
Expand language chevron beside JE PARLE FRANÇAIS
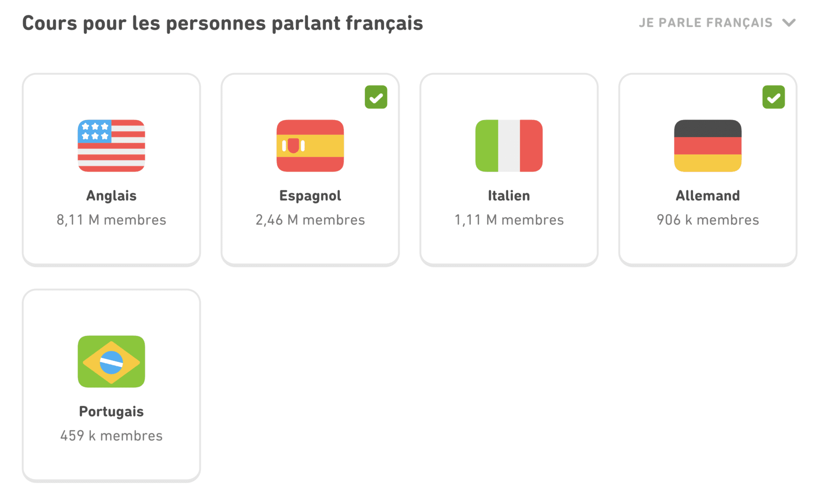pyautogui.click(x=789, y=23)
